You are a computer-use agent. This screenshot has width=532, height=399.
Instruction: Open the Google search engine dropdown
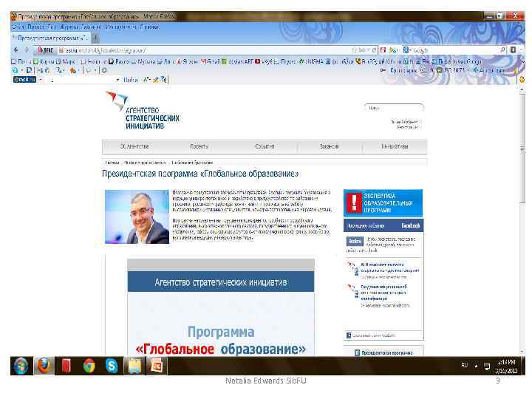click(x=407, y=50)
